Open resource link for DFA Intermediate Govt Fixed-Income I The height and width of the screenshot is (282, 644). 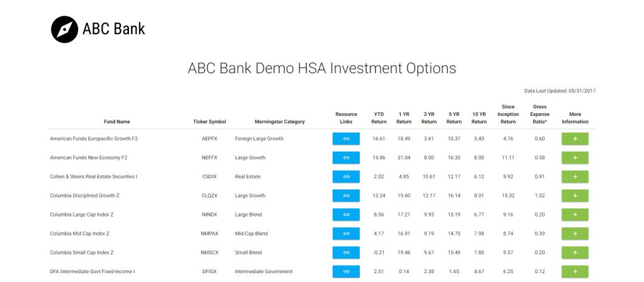[x=346, y=271]
